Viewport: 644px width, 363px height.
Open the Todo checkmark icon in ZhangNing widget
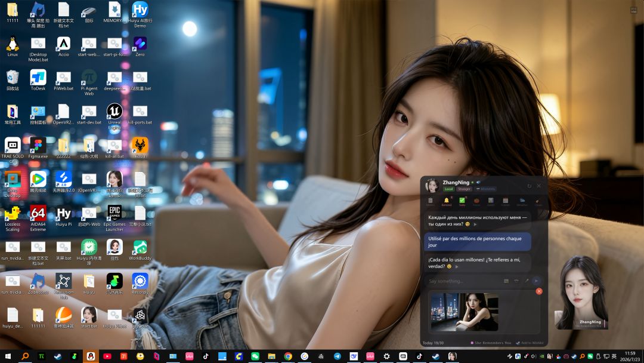coord(462,201)
